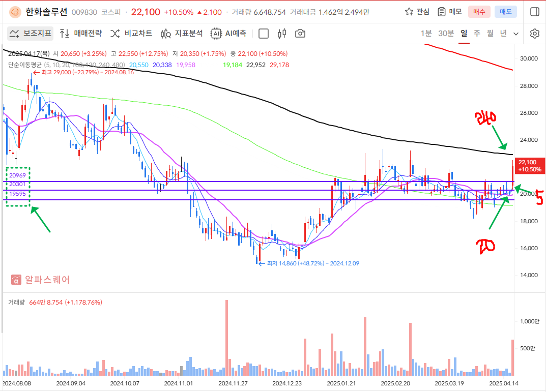Click the 500만 volume axis label
Image resolution: width=546 pixels, height=392 pixels.
click(528, 348)
